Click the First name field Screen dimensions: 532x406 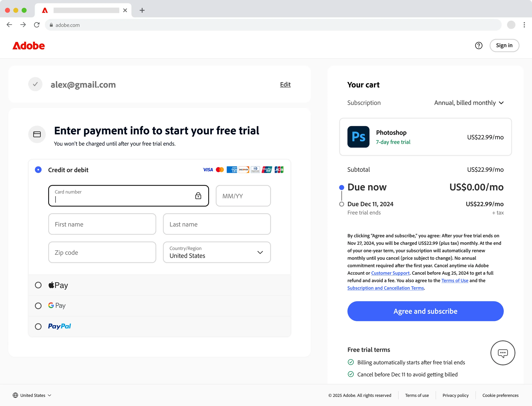coord(102,224)
